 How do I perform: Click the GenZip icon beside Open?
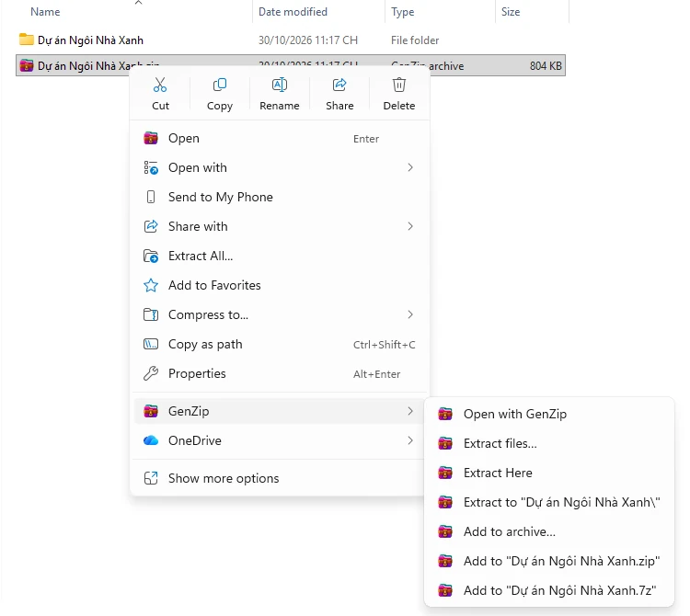tap(151, 139)
